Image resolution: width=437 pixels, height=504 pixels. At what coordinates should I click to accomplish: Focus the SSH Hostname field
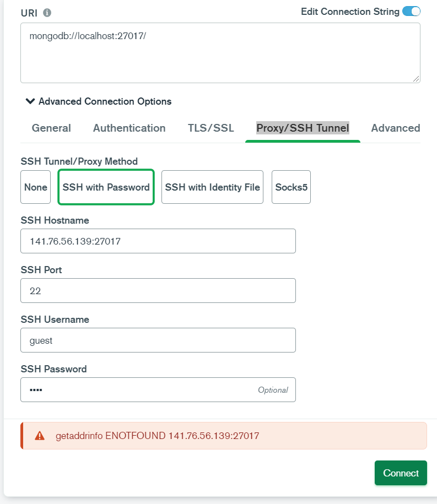click(158, 241)
